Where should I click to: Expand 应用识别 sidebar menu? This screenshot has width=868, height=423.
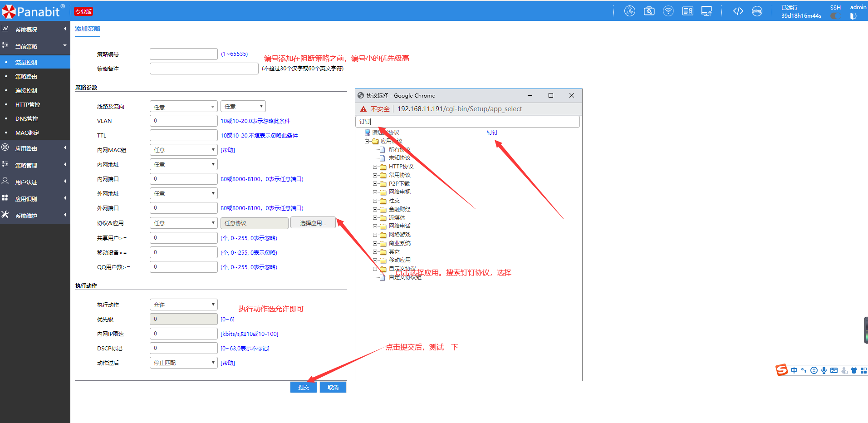(x=35, y=199)
